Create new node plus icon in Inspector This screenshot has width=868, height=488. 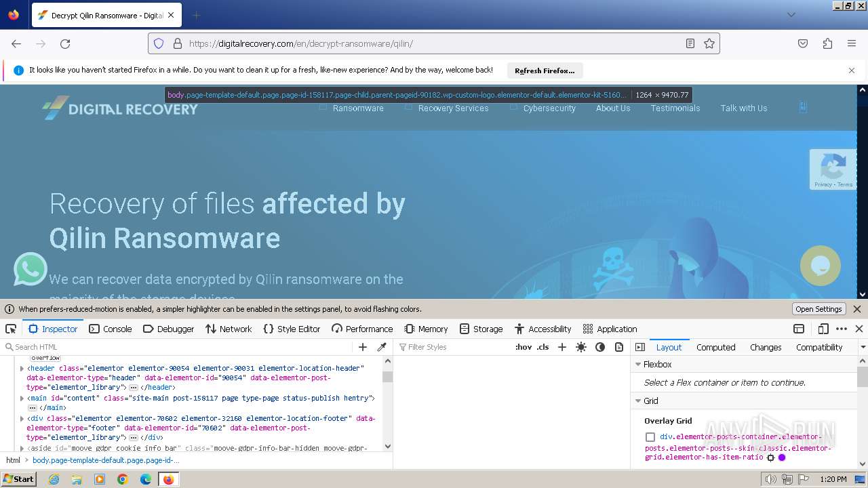click(363, 347)
